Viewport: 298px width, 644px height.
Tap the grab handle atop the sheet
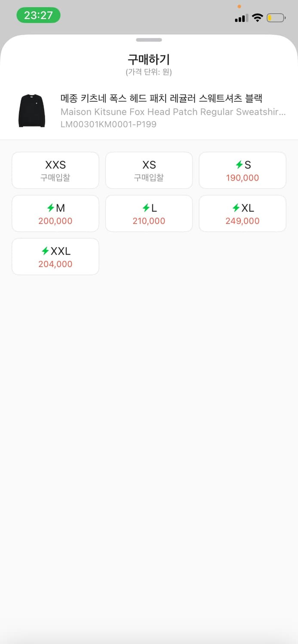point(149,39)
